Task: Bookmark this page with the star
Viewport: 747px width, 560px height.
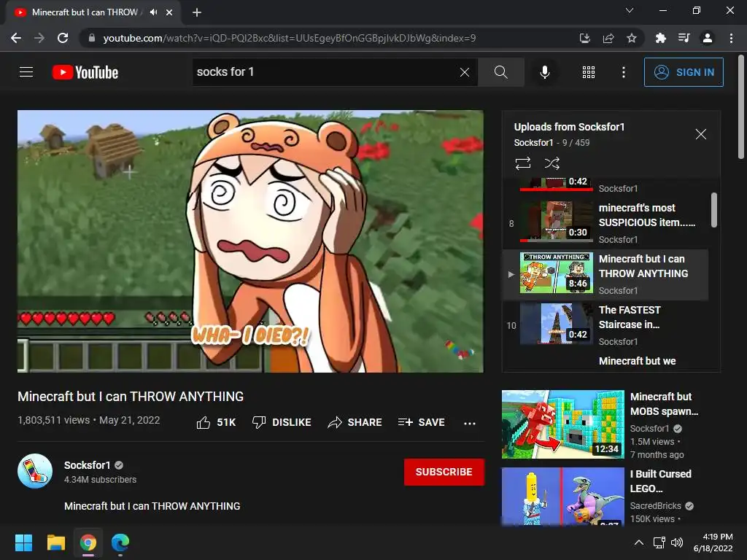Action: [631, 38]
